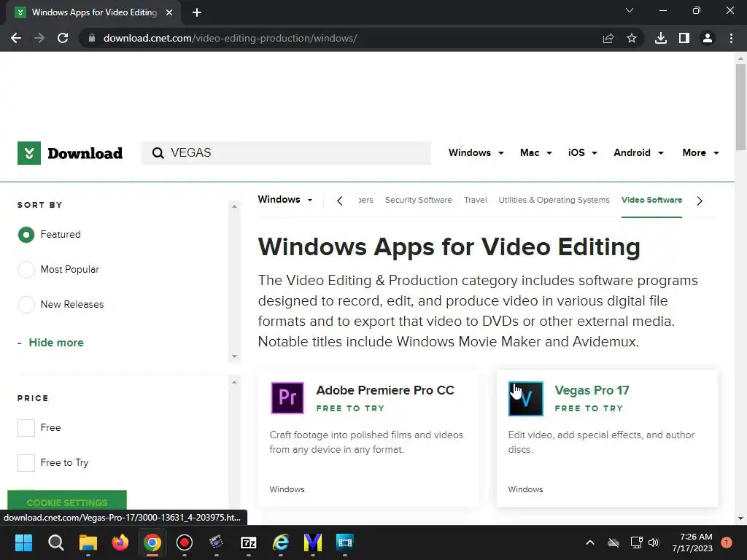Expand the Mac platform menu
747x560 pixels.
click(x=536, y=153)
